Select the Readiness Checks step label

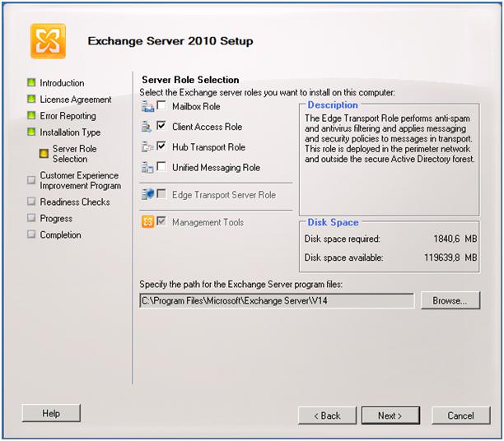point(75,202)
